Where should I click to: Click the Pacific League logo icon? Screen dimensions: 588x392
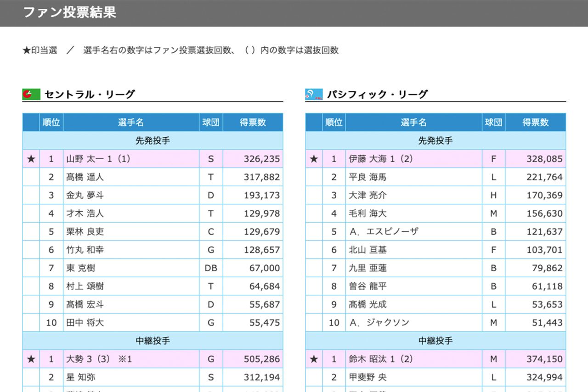(x=314, y=95)
